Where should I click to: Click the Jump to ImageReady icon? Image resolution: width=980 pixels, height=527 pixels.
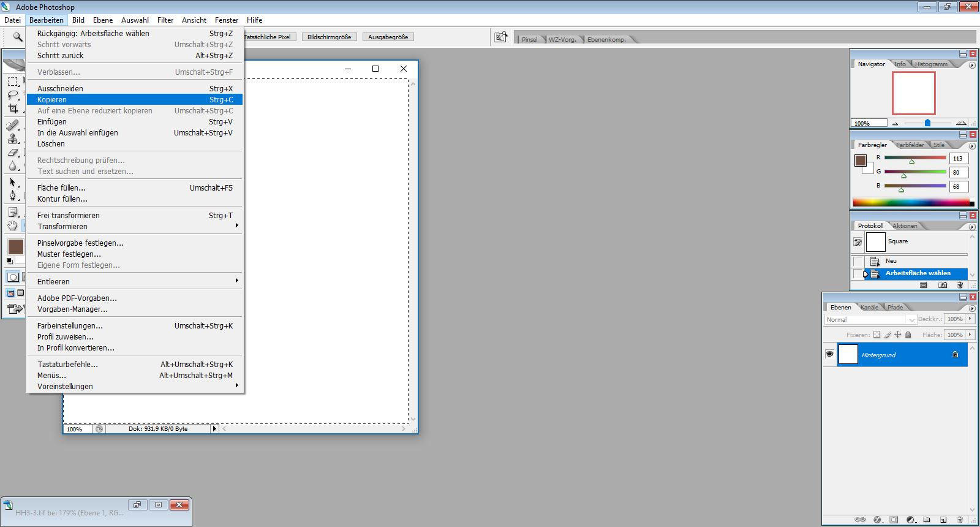(x=14, y=309)
